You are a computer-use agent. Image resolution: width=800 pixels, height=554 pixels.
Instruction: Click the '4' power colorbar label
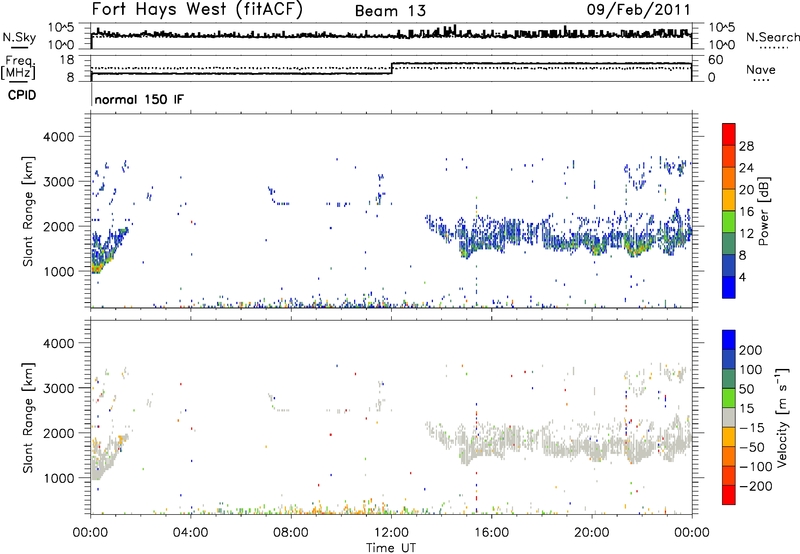(742, 277)
